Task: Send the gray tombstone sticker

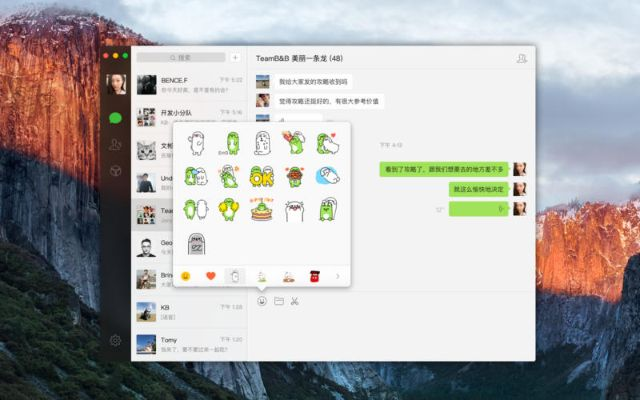Action: click(196, 243)
